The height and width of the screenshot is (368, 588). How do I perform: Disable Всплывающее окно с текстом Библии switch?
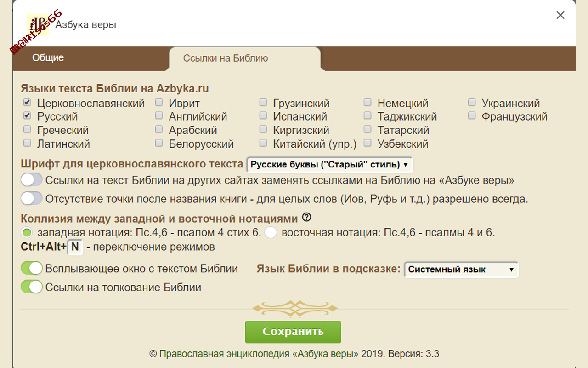pyautogui.click(x=32, y=268)
